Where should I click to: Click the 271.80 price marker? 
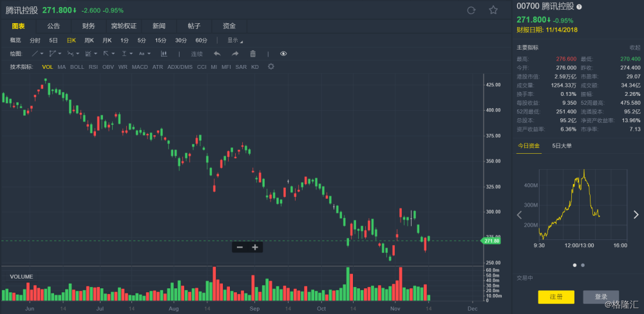(491, 241)
